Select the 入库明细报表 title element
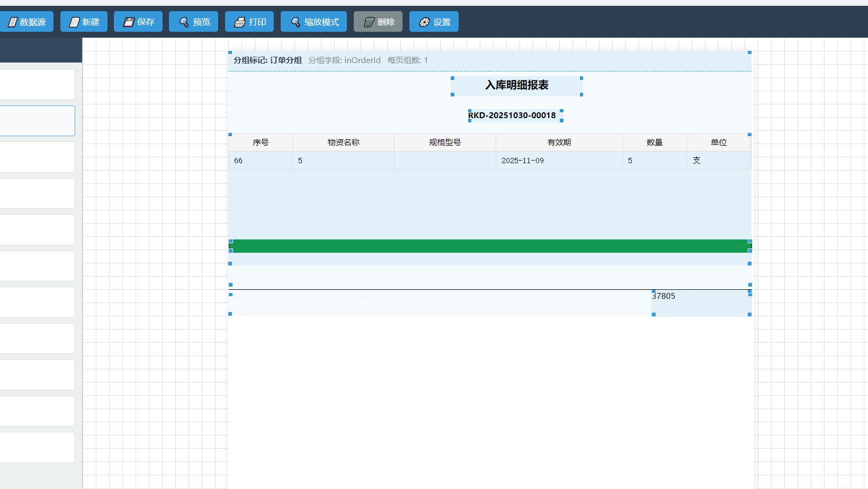This screenshot has width=868, height=489. coord(517,86)
